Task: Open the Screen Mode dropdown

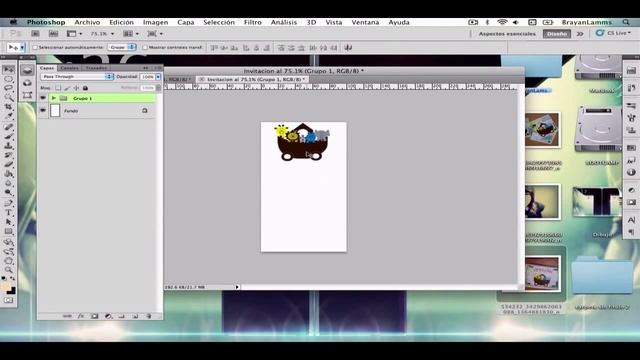Action: [155, 33]
